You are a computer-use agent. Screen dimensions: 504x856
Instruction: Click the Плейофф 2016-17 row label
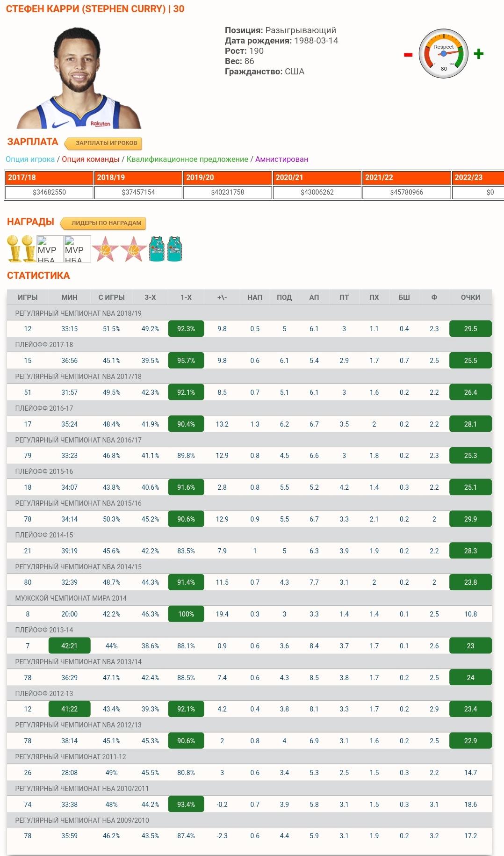(44, 408)
